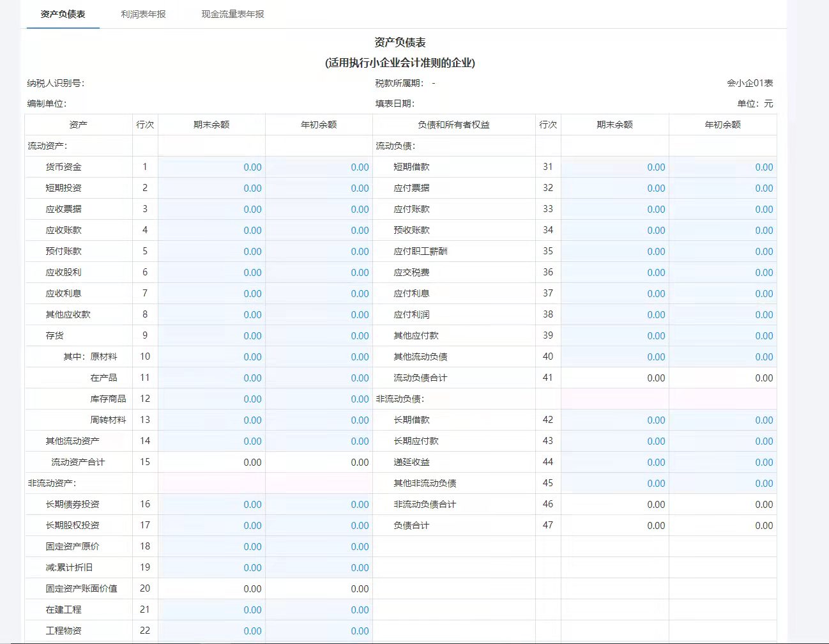829x644 pixels.
Task: Select 短期借款 期末余额 input
Action: click(x=614, y=167)
